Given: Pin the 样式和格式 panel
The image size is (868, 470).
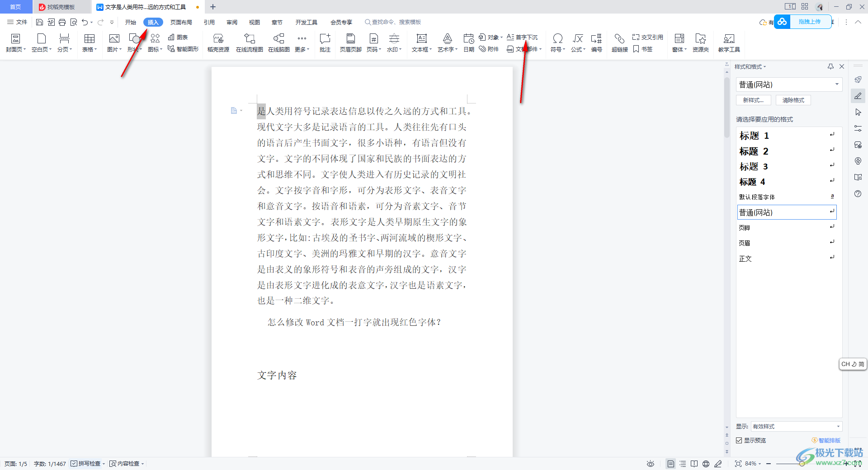Looking at the screenshot, I should [x=830, y=66].
